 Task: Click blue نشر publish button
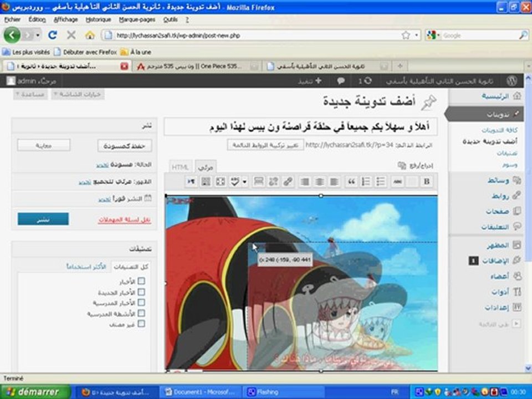pos(43,219)
